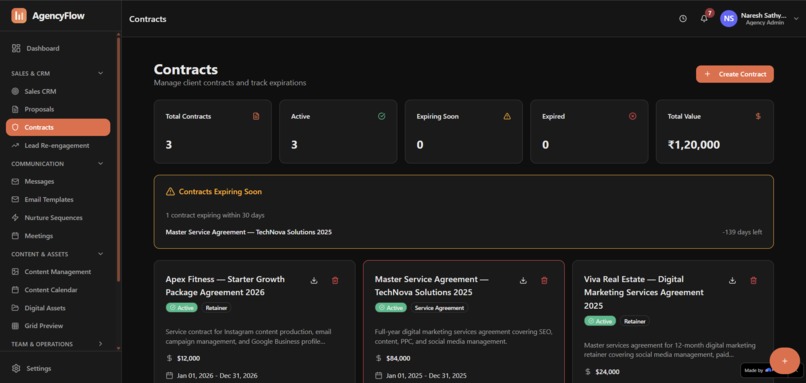Viewport: 806px width, 383px height.
Task: Delete the Apex Fitness contract
Action: point(335,281)
